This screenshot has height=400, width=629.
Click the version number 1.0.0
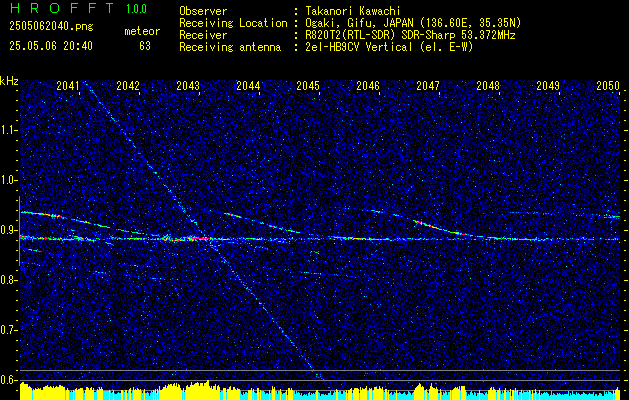click(136, 8)
